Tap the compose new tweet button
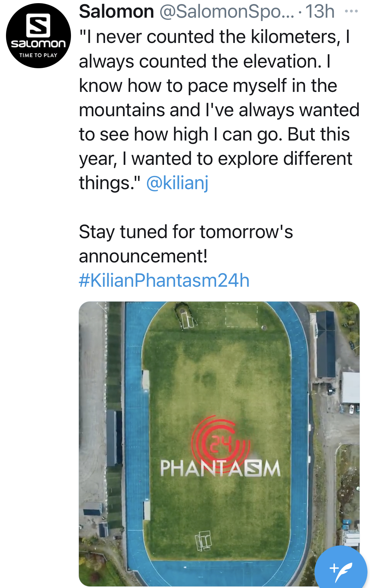This screenshot has width=370, height=588. point(341,570)
